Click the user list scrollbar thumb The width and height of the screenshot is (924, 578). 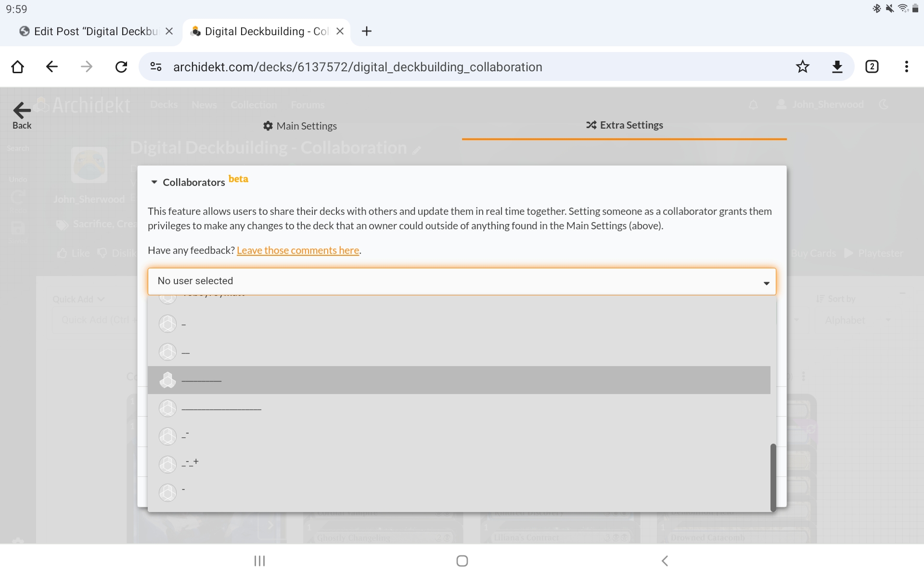click(x=773, y=477)
